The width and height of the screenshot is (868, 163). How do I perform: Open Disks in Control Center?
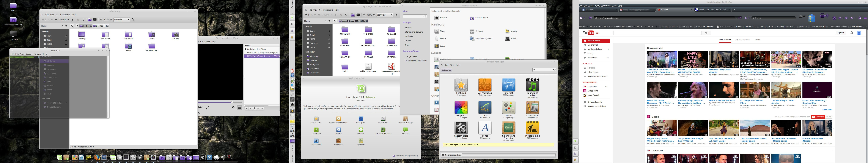pyautogui.click(x=439, y=31)
